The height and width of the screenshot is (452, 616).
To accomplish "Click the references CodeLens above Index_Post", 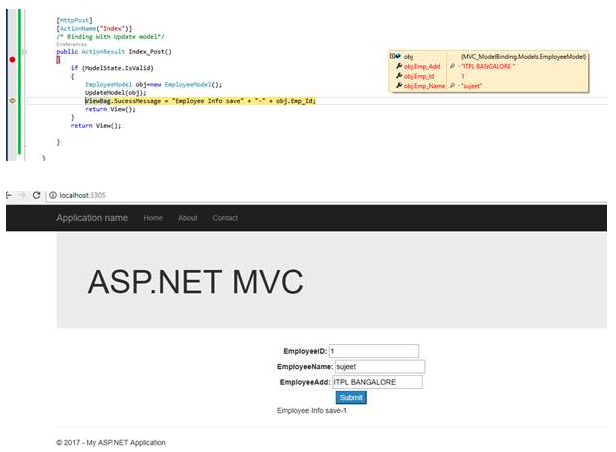I will [72, 44].
